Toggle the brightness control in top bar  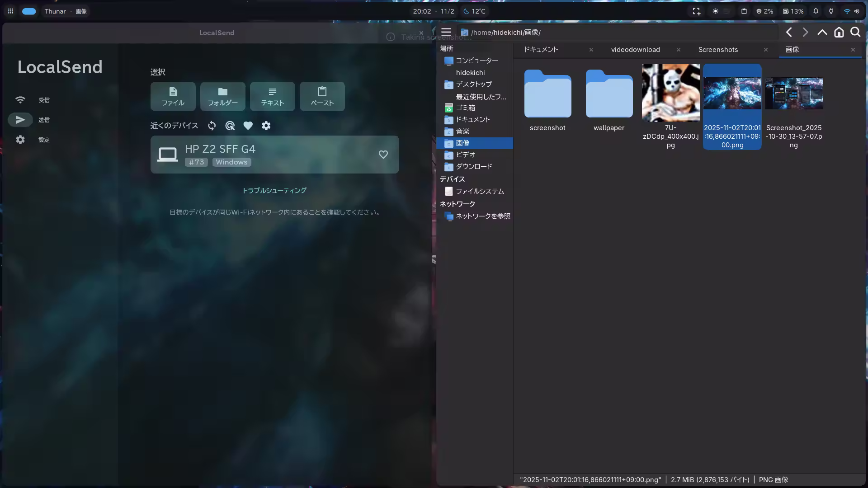coord(715,11)
